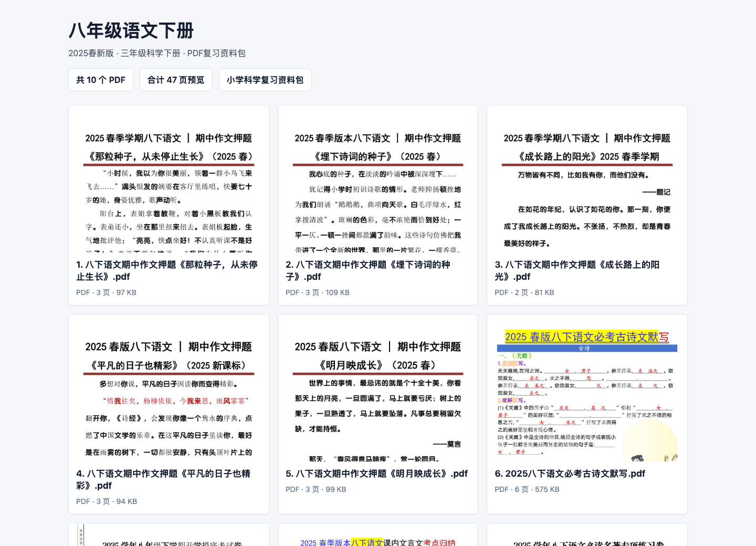Click file info PDF · 3 页 · 99 KB
The width and height of the screenshot is (756, 546).
[316, 489]
